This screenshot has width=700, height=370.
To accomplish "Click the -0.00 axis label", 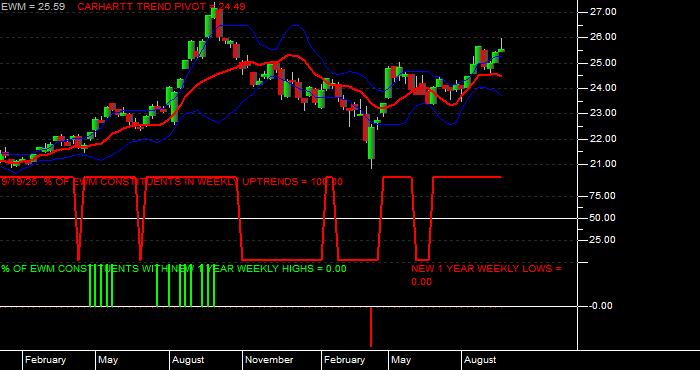I will click(x=601, y=307).
